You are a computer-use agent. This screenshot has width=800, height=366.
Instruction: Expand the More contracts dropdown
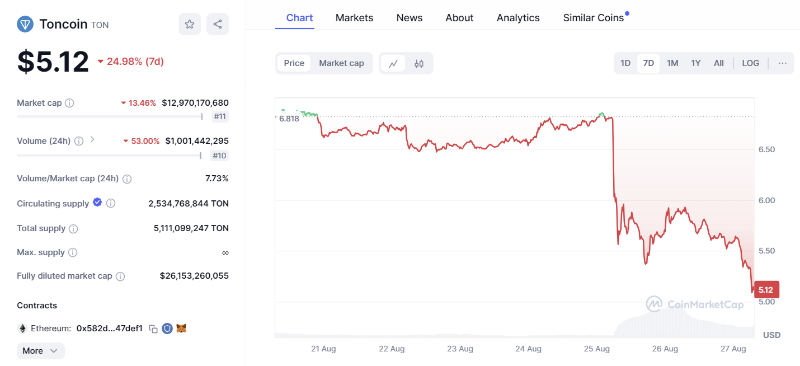point(41,351)
